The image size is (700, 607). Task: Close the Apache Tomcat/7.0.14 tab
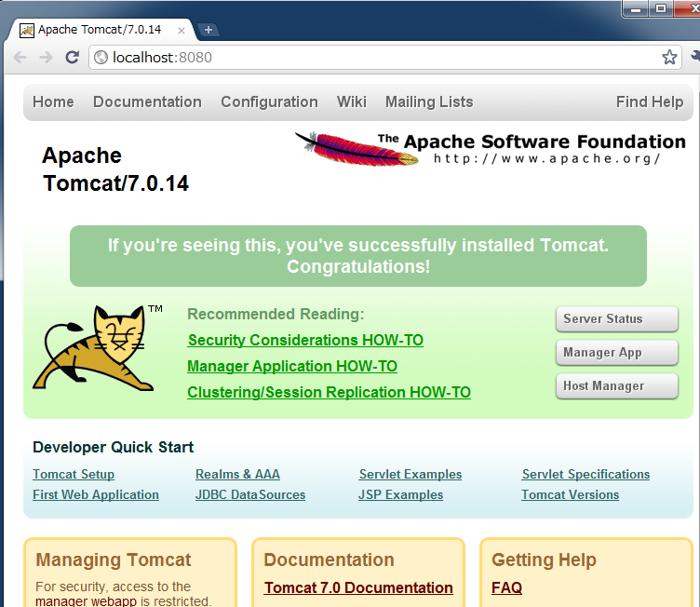[182, 31]
